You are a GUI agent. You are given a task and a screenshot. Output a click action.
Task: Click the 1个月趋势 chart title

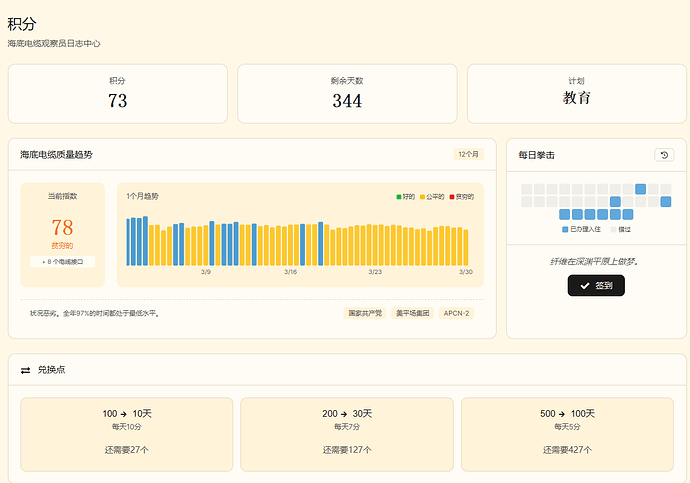tap(142, 196)
